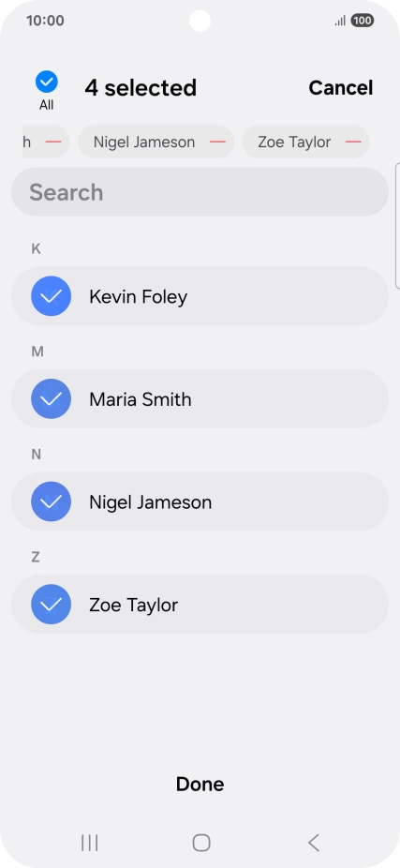
Task: Tap the Cancel button
Action: pyautogui.click(x=341, y=87)
